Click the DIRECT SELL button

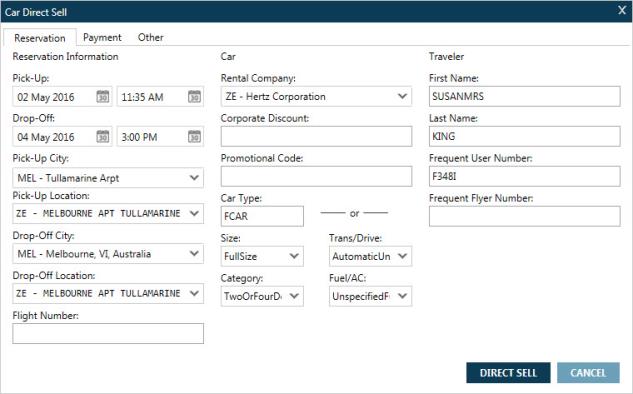(508, 373)
